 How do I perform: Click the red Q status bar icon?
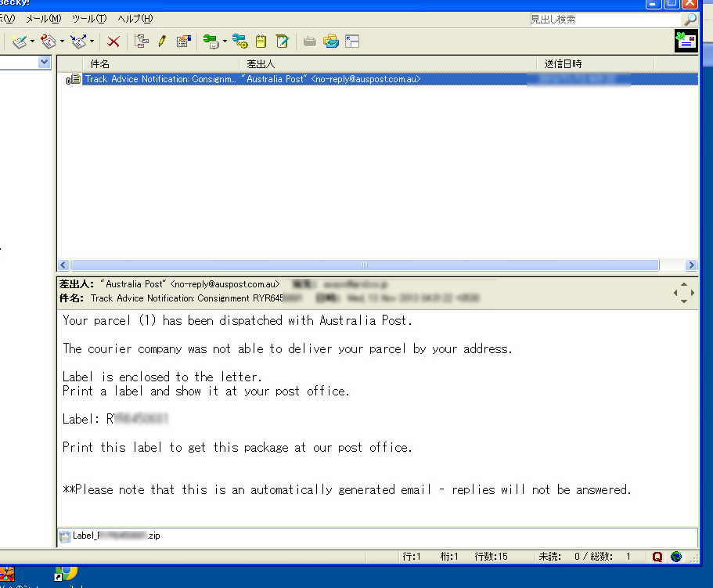tap(657, 557)
